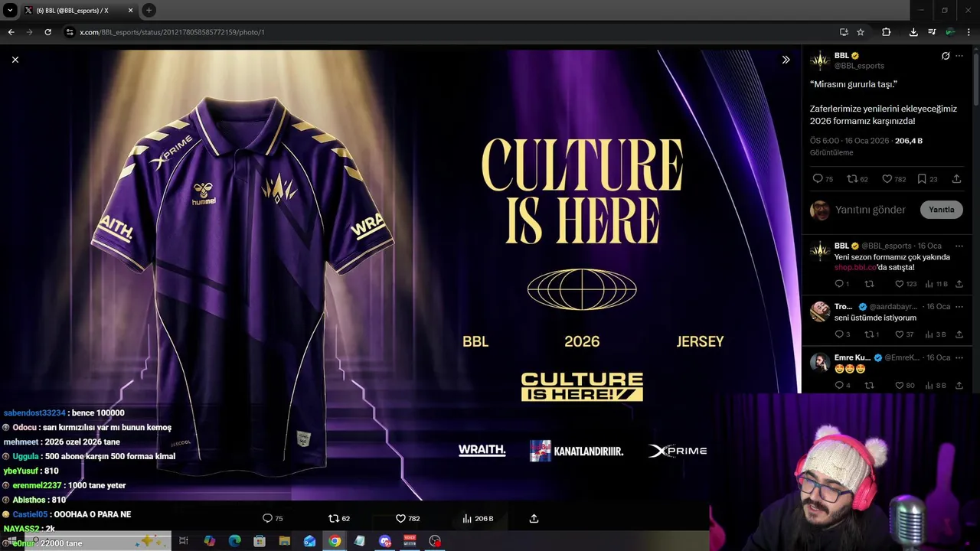Open more options on @aardabayr's reply
This screenshot has width=980, height=551.
[959, 307]
